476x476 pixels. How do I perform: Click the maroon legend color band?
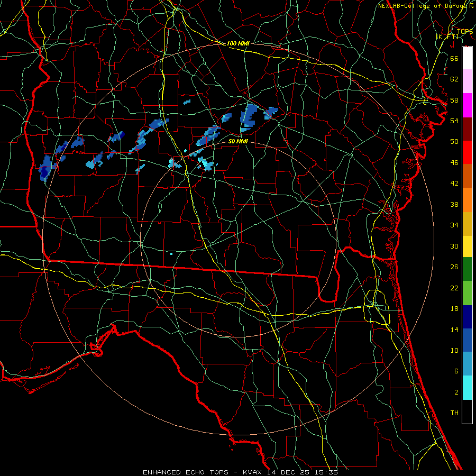pyautogui.click(x=467, y=129)
